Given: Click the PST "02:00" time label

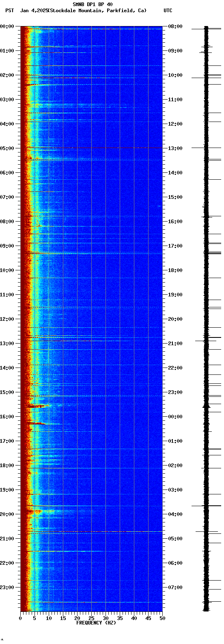Looking at the screenshot, I should [7, 75].
